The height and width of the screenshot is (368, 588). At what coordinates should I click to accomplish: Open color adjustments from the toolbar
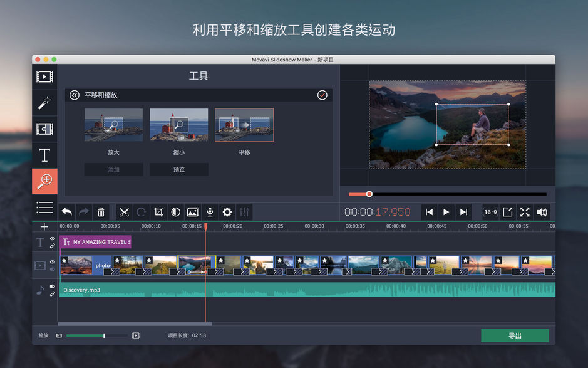coord(176,213)
